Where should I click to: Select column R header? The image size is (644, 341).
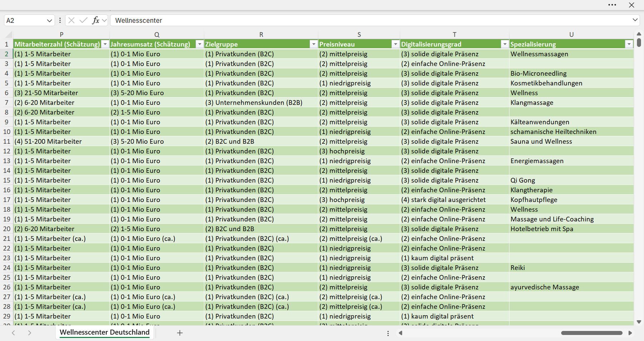pos(261,35)
